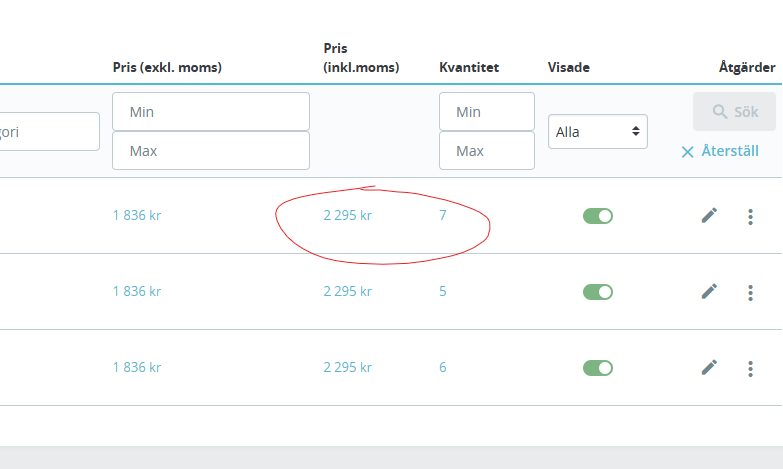Reset filters with Återställ link
The width and height of the screenshot is (783, 469).
(720, 151)
